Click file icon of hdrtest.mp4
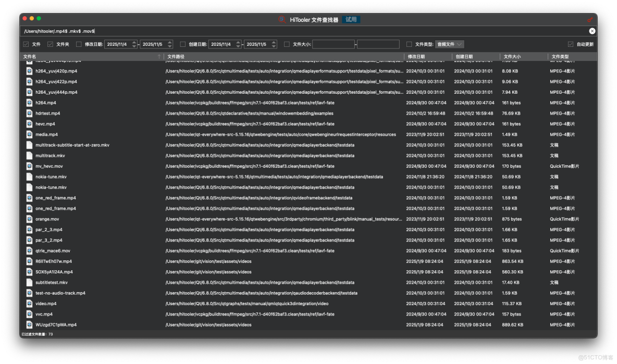Image resolution: width=617 pixels, height=364 pixels. point(29,114)
